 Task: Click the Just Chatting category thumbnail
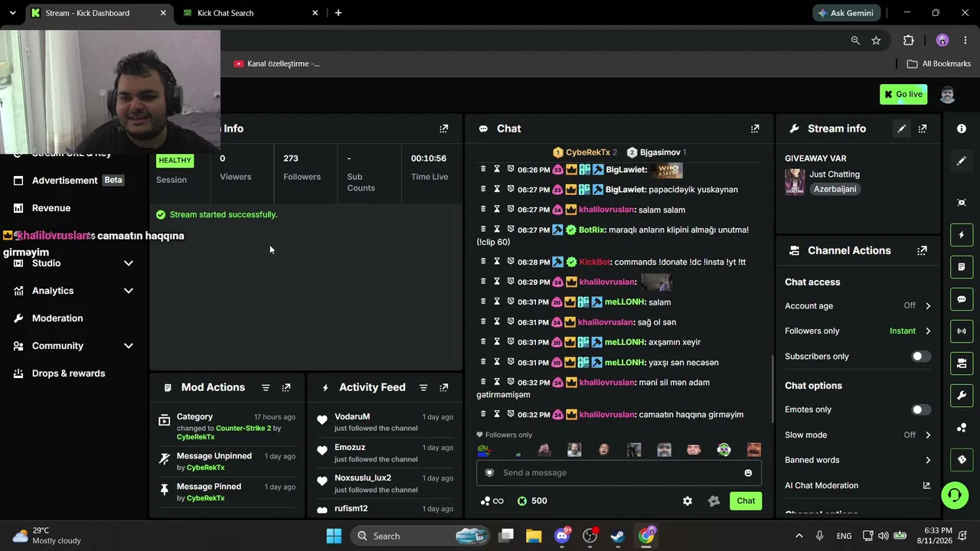(795, 182)
